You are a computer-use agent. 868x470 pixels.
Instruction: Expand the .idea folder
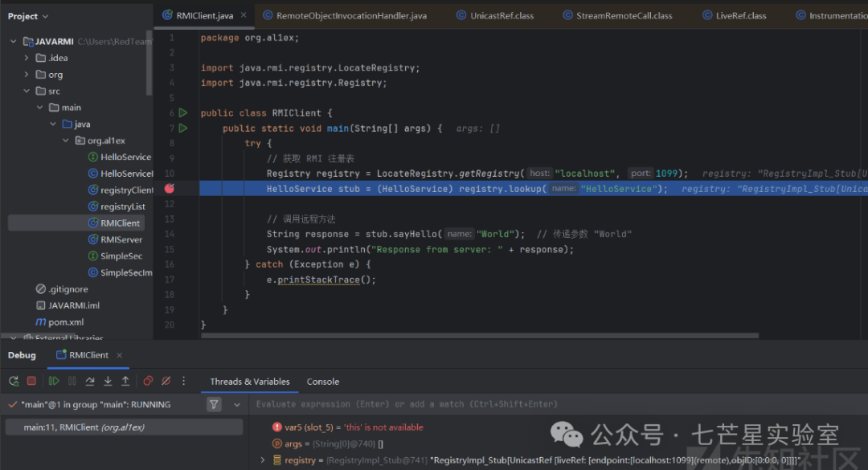pos(26,58)
